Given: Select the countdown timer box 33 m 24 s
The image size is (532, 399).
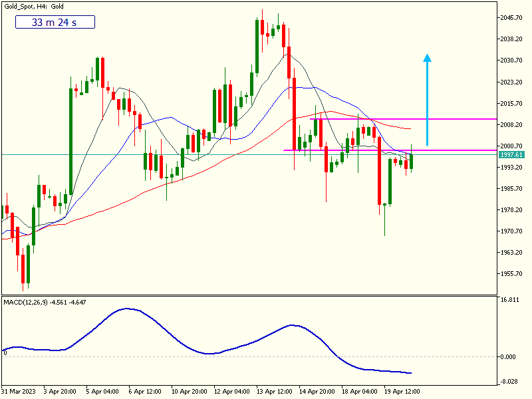Looking at the screenshot, I should point(55,22).
